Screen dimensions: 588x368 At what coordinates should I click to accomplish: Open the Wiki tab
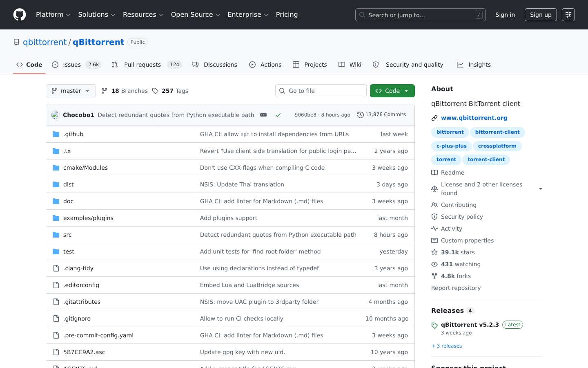(x=350, y=65)
